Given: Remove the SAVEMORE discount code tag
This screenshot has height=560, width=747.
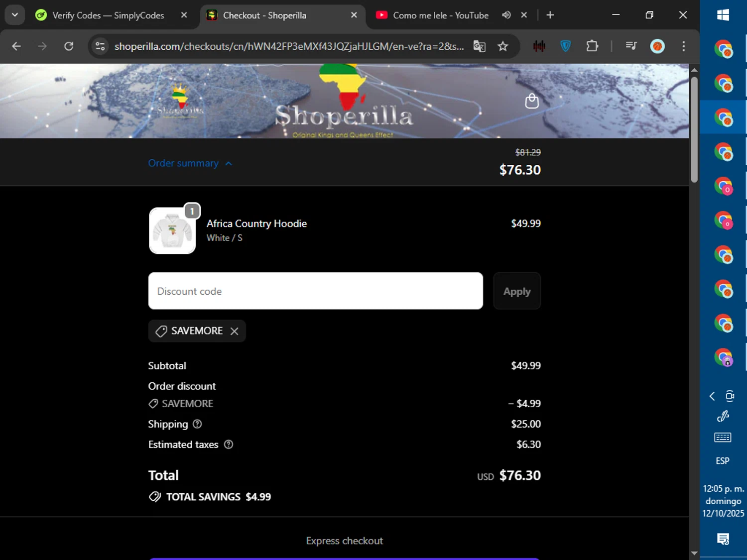Looking at the screenshot, I should coord(235,331).
